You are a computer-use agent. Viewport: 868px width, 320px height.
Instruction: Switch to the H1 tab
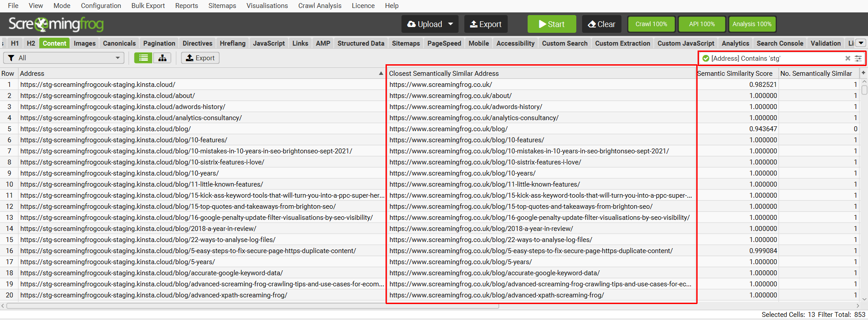15,43
